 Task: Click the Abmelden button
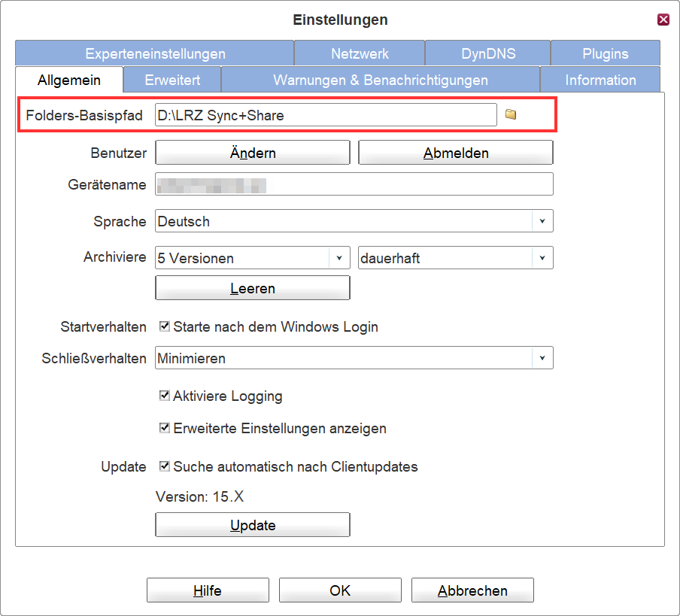(x=456, y=153)
